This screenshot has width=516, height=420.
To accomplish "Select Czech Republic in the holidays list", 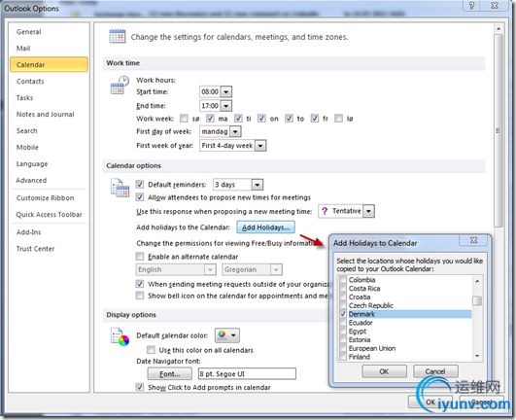I will [x=371, y=305].
